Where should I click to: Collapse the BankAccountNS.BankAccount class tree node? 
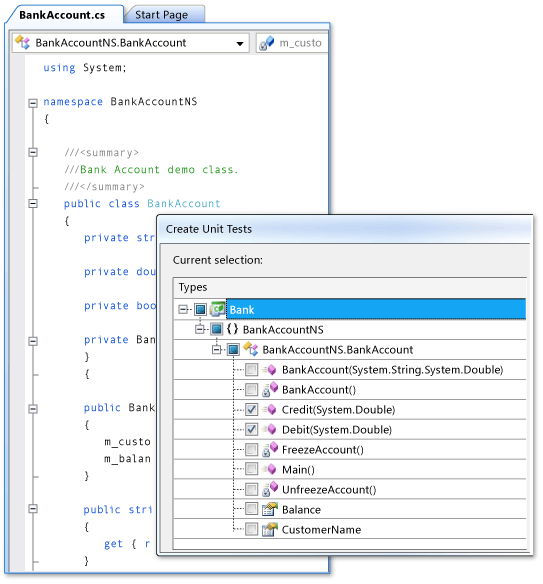coord(216,349)
